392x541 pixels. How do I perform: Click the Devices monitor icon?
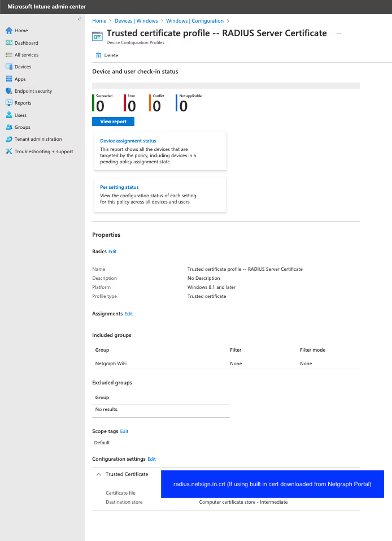tap(9, 67)
